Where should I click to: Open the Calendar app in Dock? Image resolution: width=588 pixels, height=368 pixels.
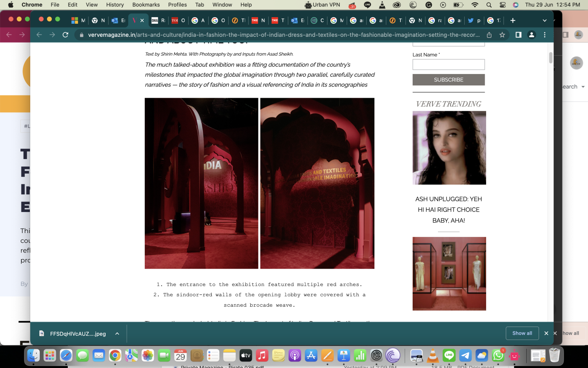click(180, 356)
